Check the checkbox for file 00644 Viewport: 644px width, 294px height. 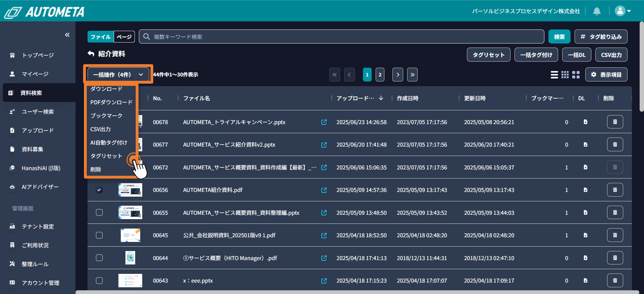pos(99,258)
